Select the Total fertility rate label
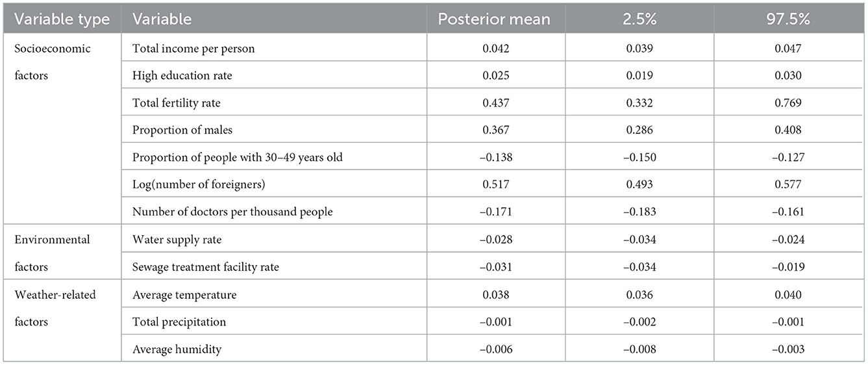The height and width of the screenshot is (365, 868). (x=177, y=103)
